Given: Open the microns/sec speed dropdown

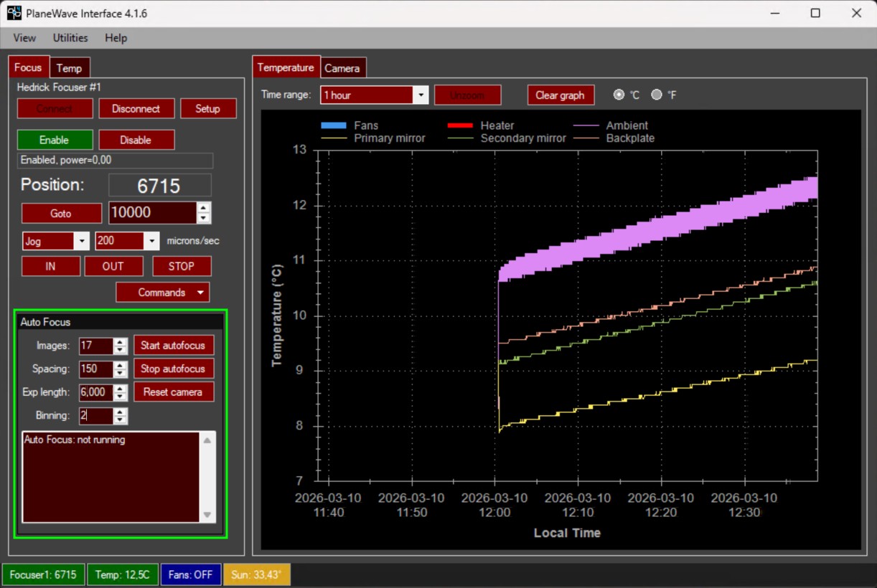Looking at the screenshot, I should pyautogui.click(x=151, y=241).
